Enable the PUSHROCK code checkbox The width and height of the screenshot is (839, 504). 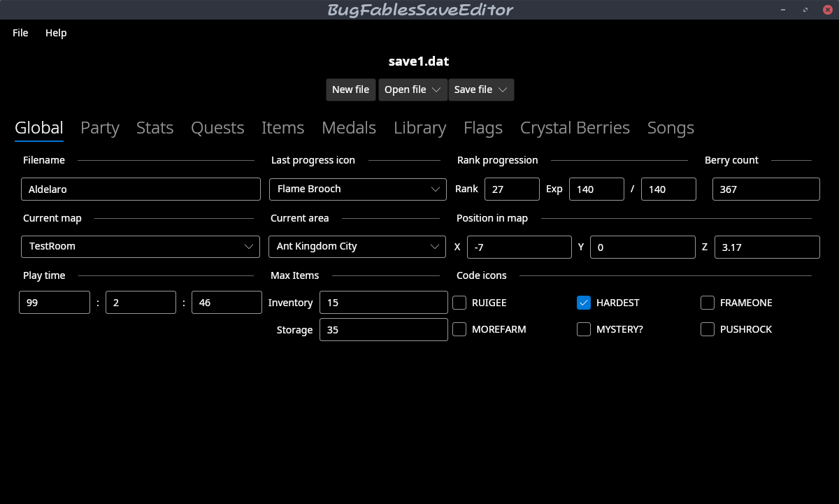pos(708,329)
